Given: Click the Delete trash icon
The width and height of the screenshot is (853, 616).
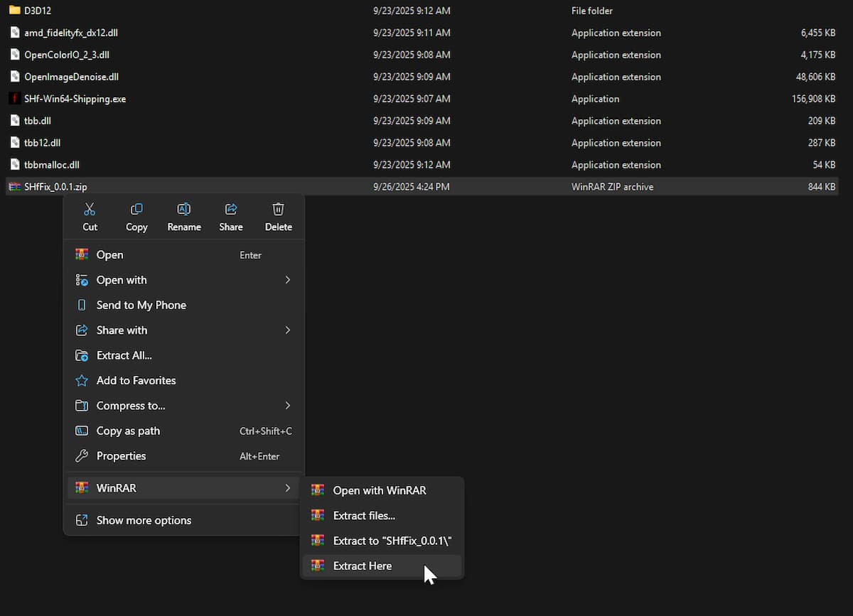Looking at the screenshot, I should (278, 209).
